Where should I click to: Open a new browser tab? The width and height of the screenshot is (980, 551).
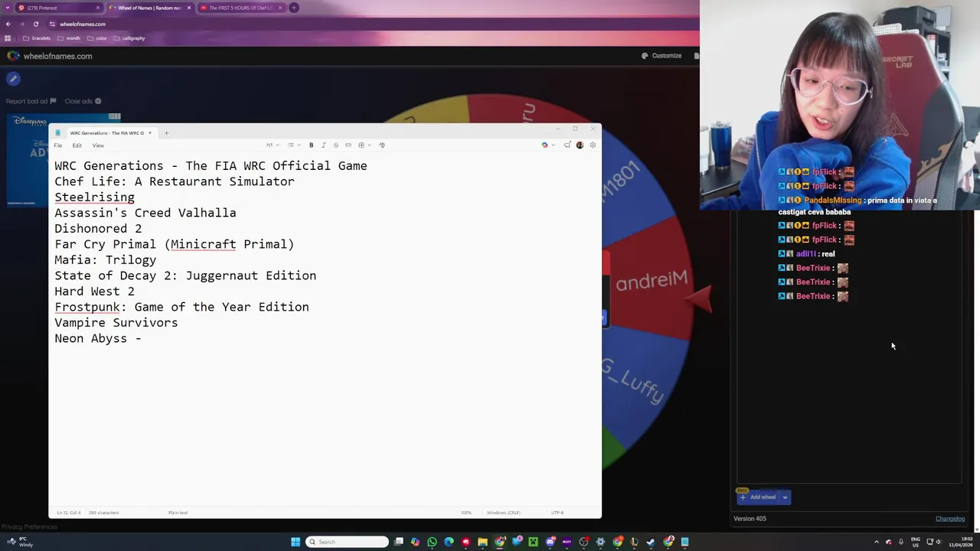294,8
